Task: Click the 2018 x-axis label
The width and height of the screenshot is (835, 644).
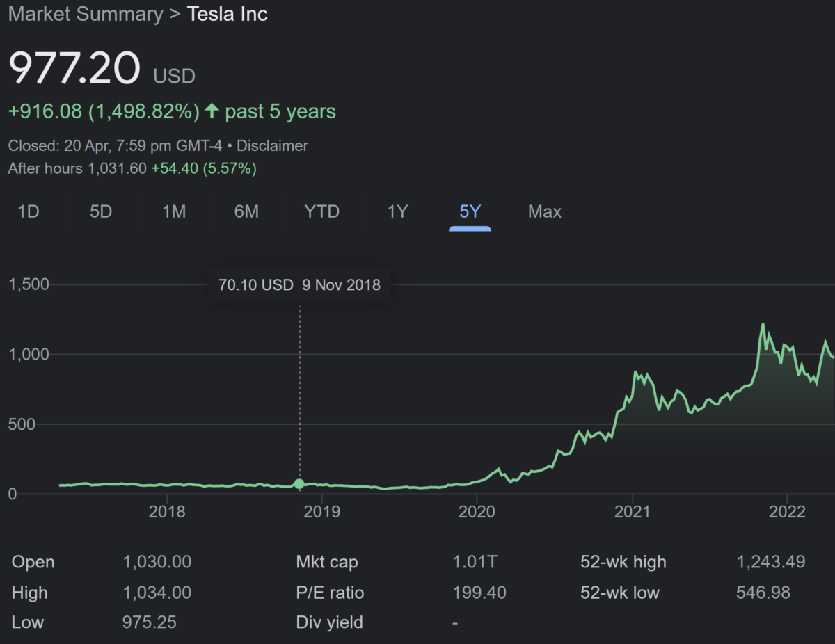Action: point(168,513)
